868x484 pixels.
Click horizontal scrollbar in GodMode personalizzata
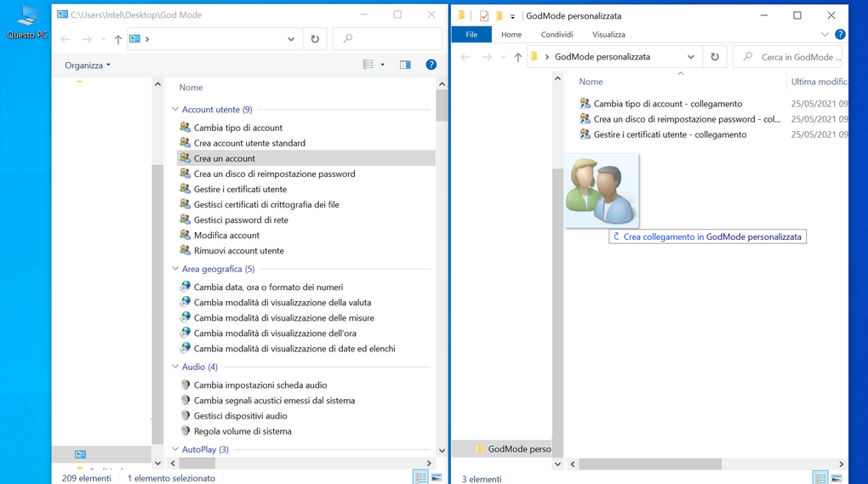[x=650, y=464]
